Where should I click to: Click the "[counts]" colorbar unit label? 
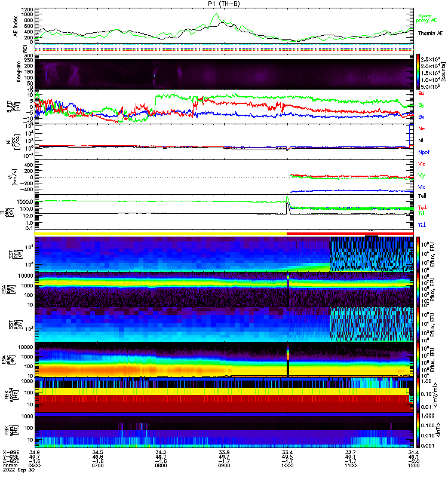point(443,72)
